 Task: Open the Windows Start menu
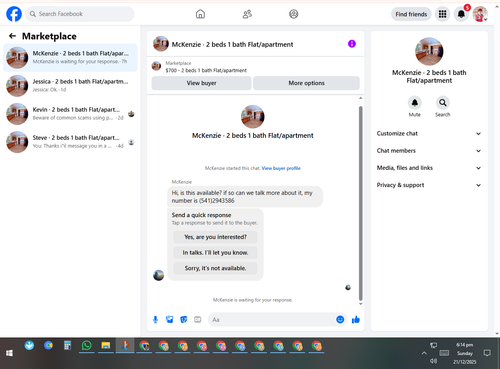pos(9,353)
